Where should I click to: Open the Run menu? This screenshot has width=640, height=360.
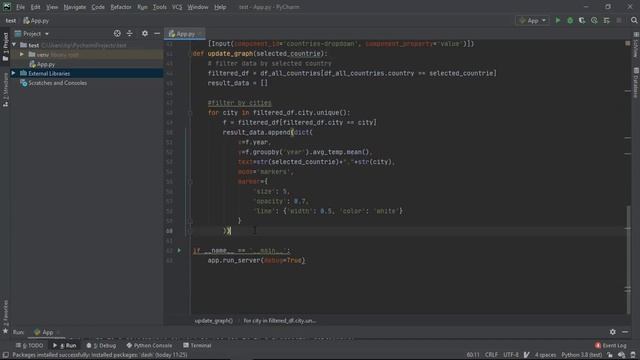tap(142, 7)
